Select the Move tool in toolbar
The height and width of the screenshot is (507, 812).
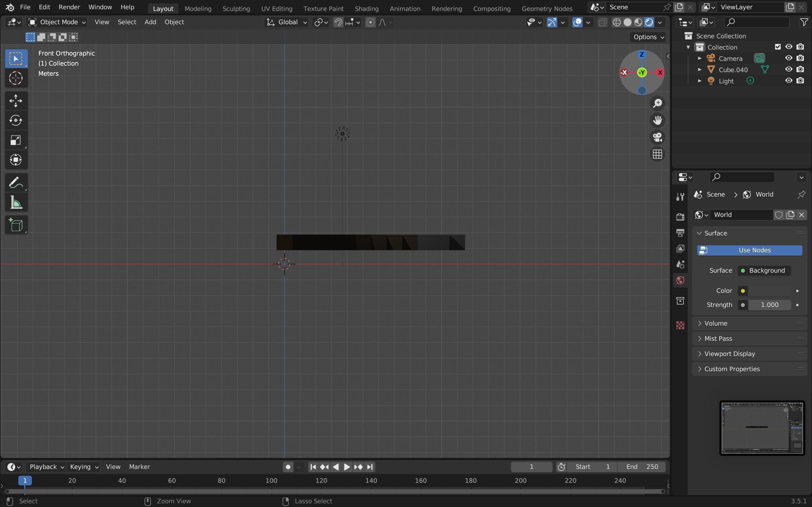click(x=16, y=101)
